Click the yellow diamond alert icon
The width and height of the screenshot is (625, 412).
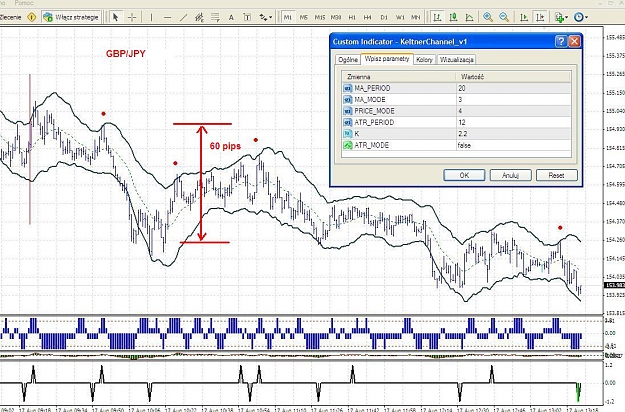coord(31,17)
